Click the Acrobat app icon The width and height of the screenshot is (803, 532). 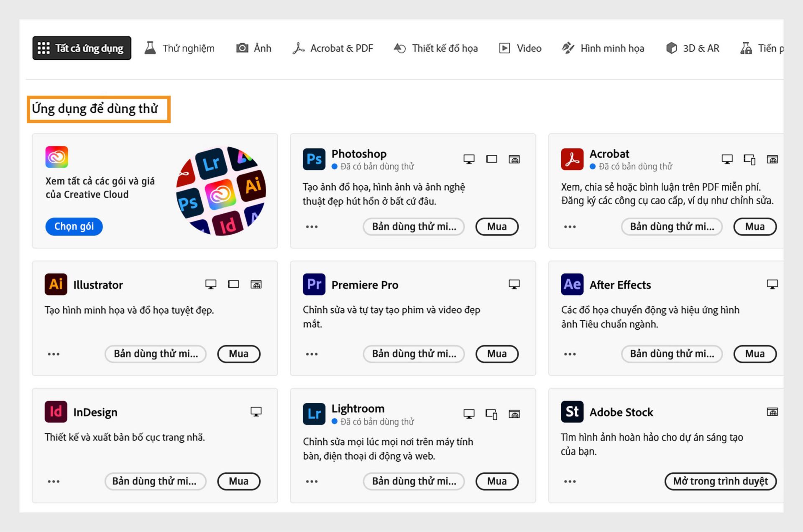[x=572, y=159]
